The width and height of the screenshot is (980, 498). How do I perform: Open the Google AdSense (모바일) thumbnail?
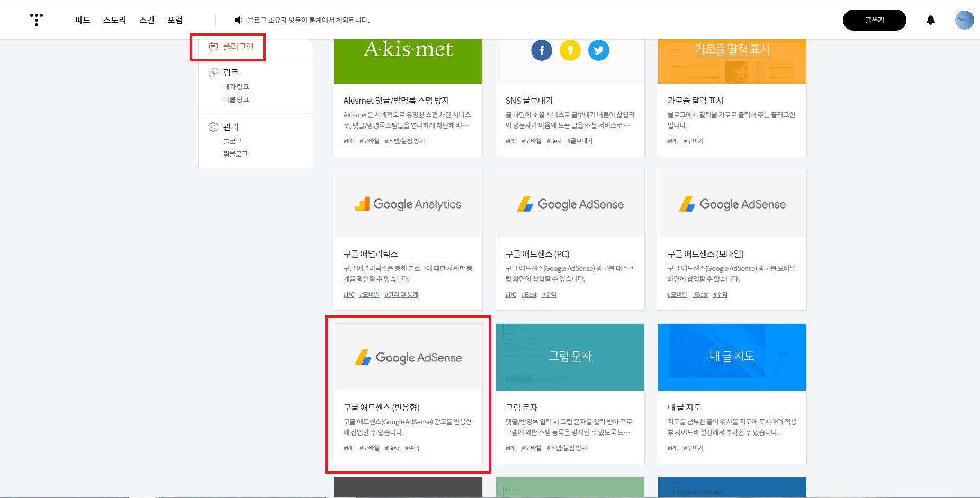click(732, 204)
